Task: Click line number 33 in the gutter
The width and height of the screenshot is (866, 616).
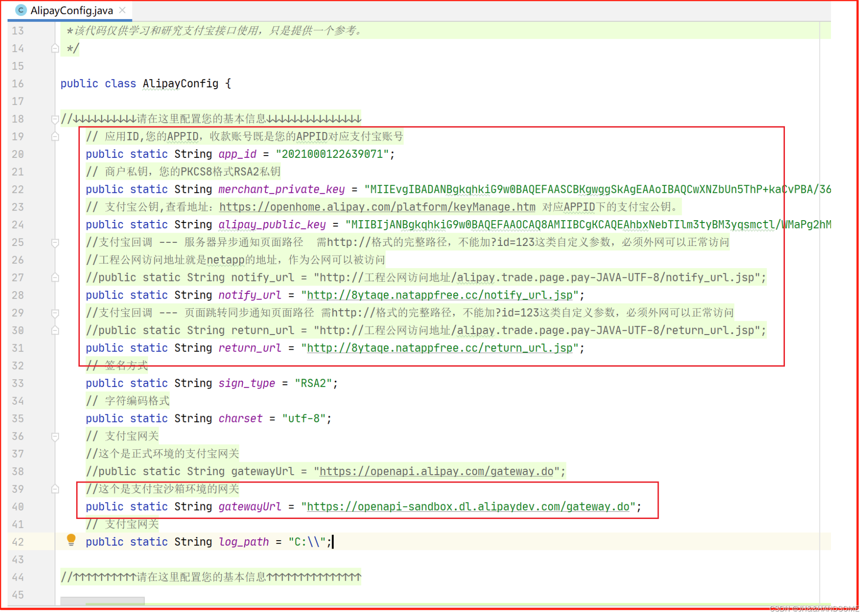Action: point(18,384)
